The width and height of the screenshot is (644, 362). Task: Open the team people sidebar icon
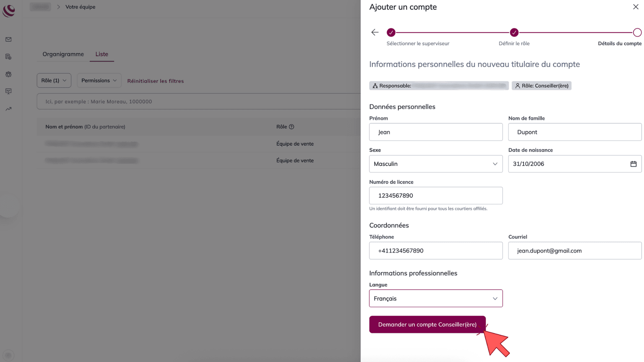(x=8, y=74)
